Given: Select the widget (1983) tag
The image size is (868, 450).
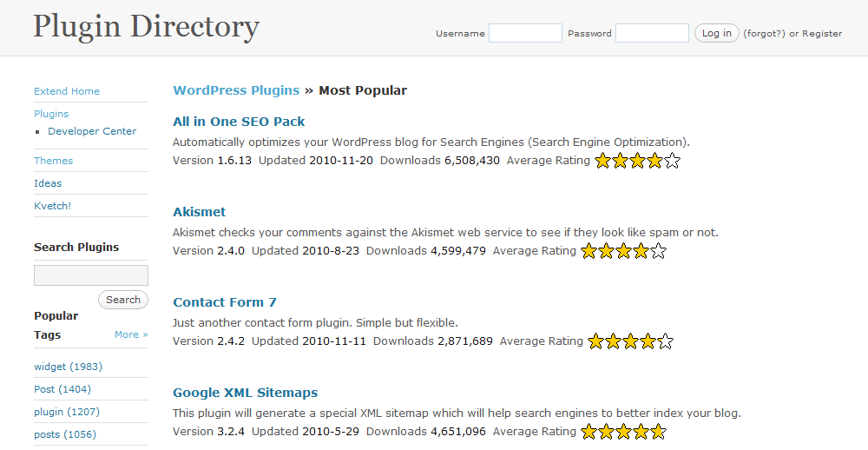Looking at the screenshot, I should click(68, 367).
